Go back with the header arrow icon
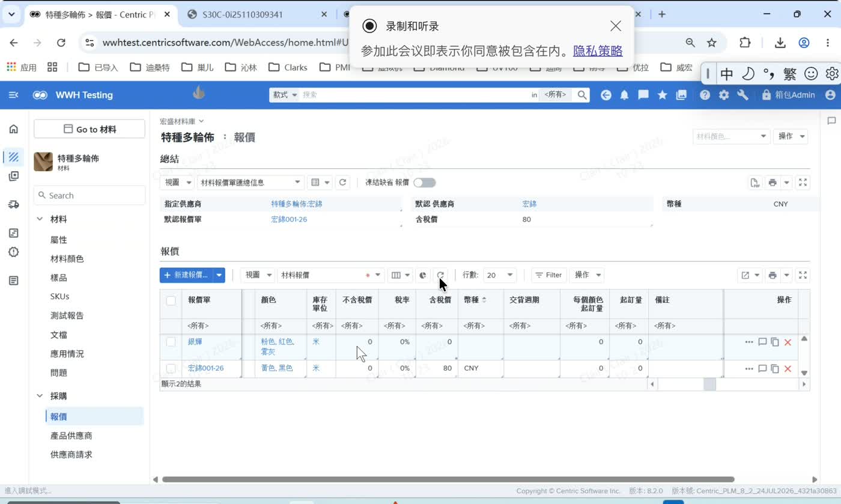 606,95
